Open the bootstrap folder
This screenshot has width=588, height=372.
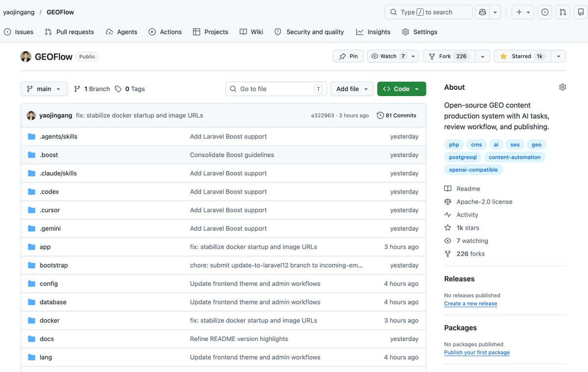pyautogui.click(x=53, y=265)
